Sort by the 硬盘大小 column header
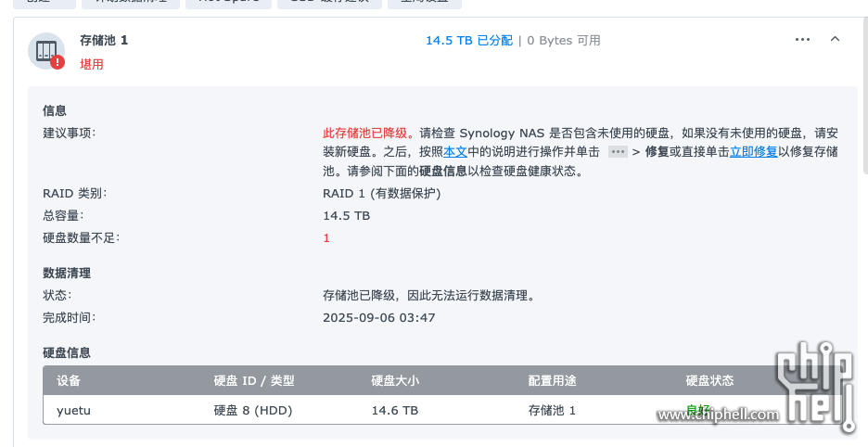868x447 pixels. [x=395, y=381]
